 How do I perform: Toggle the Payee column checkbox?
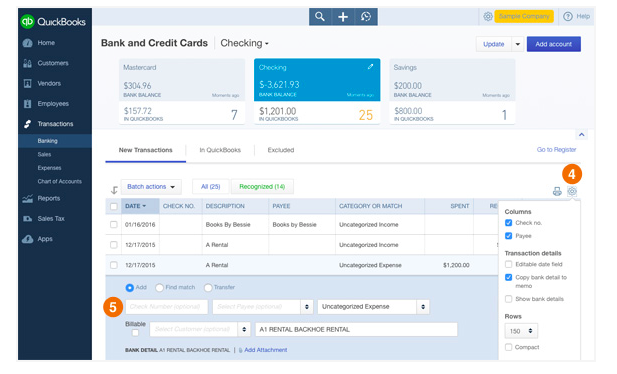point(508,236)
